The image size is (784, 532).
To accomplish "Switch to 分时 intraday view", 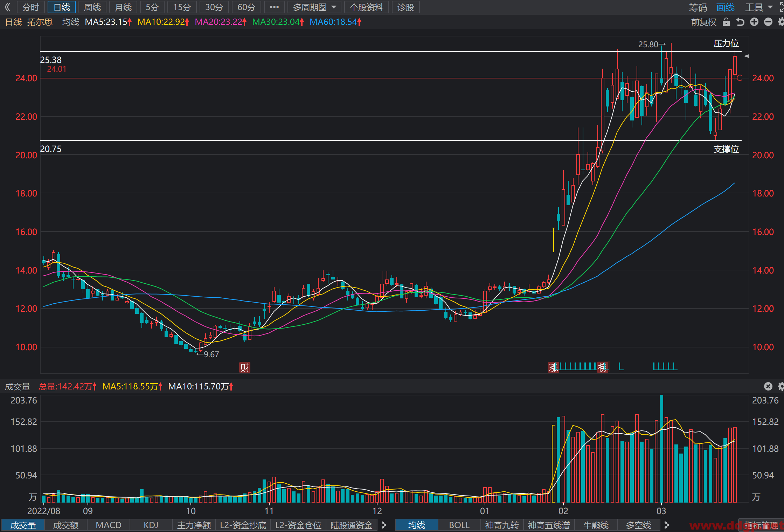I will (31, 7).
